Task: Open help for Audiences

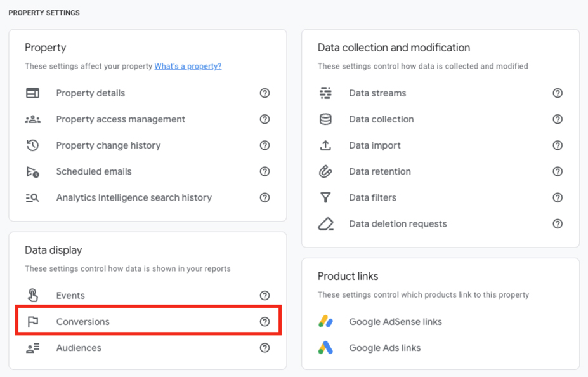Action: [x=265, y=348]
